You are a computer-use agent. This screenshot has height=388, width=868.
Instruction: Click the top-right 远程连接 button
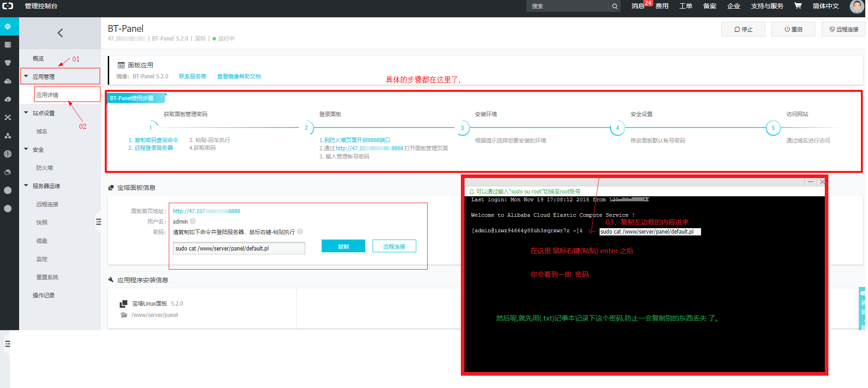(843, 29)
